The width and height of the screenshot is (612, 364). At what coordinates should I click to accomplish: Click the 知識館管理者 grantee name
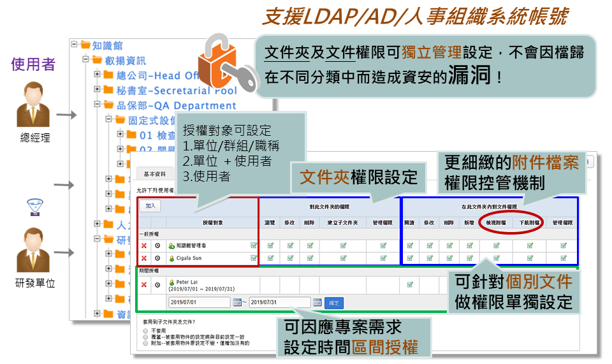[191, 246]
